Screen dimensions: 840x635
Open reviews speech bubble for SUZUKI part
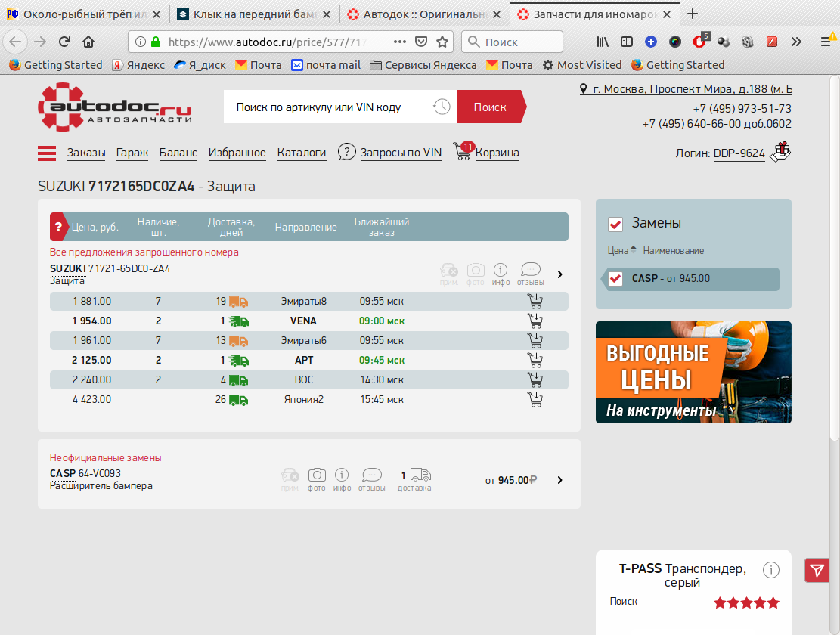tap(531, 271)
